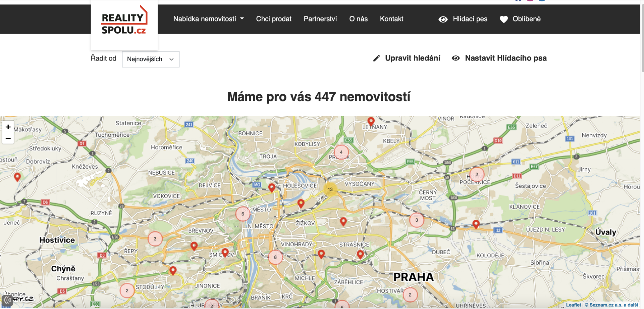Open the Kontakt page
This screenshot has width=644, height=309.
(x=391, y=19)
